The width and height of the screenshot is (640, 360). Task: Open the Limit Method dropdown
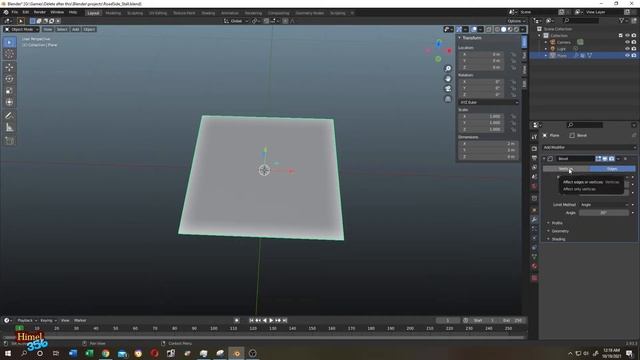tap(604, 204)
